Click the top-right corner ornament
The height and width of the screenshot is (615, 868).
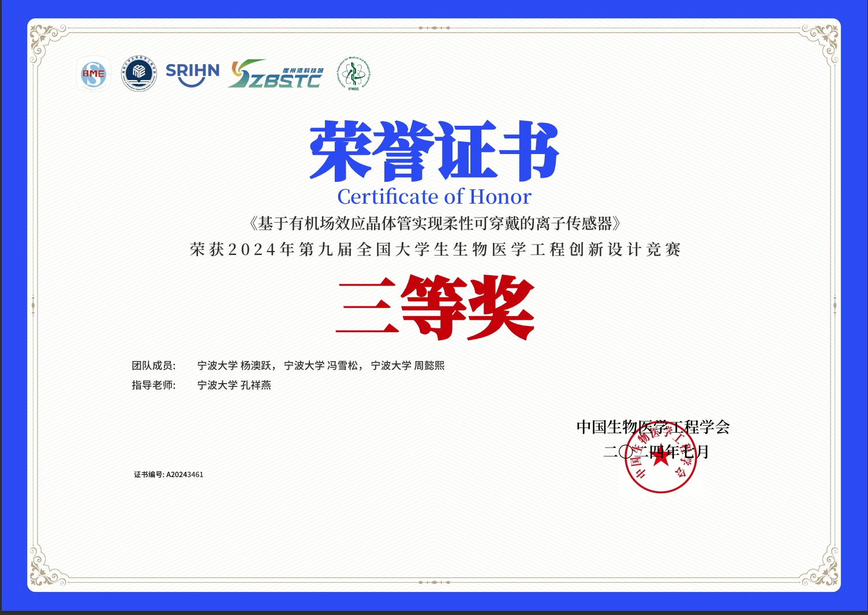[821, 40]
